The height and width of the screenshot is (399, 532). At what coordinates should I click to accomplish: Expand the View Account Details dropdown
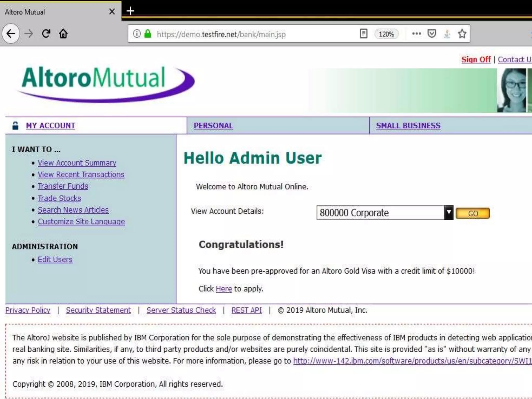[448, 212]
